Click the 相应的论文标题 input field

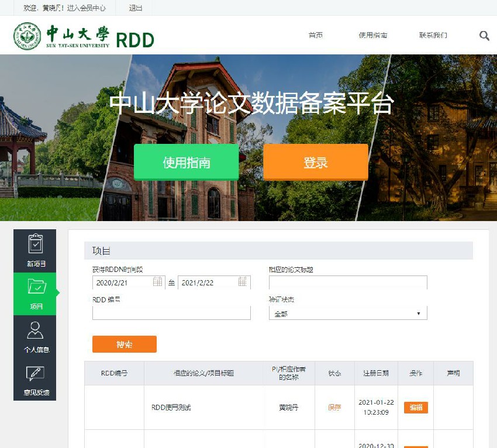coord(348,282)
